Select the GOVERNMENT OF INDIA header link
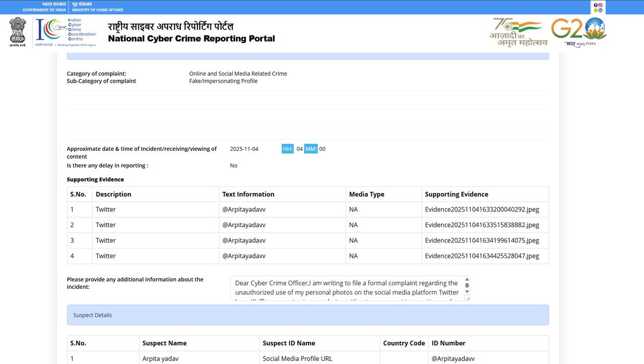Screen dimensions: 644x364 click(45, 9)
